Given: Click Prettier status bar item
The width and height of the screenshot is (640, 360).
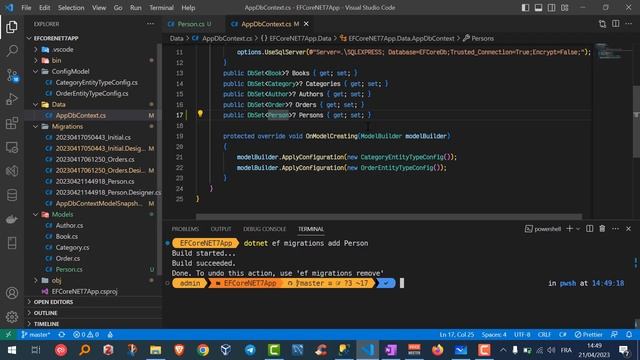Looking at the screenshot, I should pos(588,334).
